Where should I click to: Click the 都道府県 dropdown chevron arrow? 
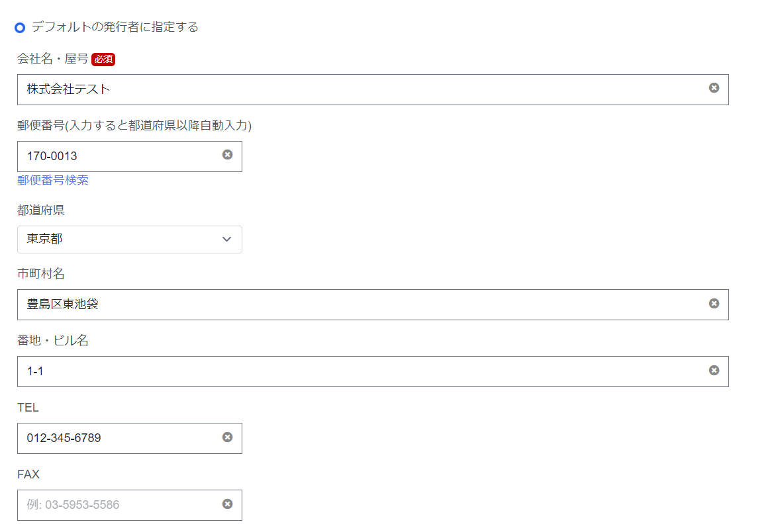pyautogui.click(x=226, y=240)
